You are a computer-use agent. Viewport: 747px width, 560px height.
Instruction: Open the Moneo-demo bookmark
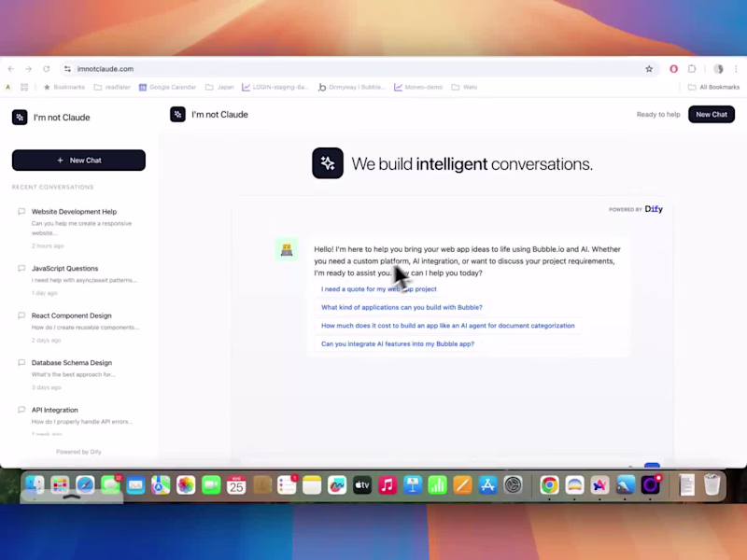[x=418, y=87]
